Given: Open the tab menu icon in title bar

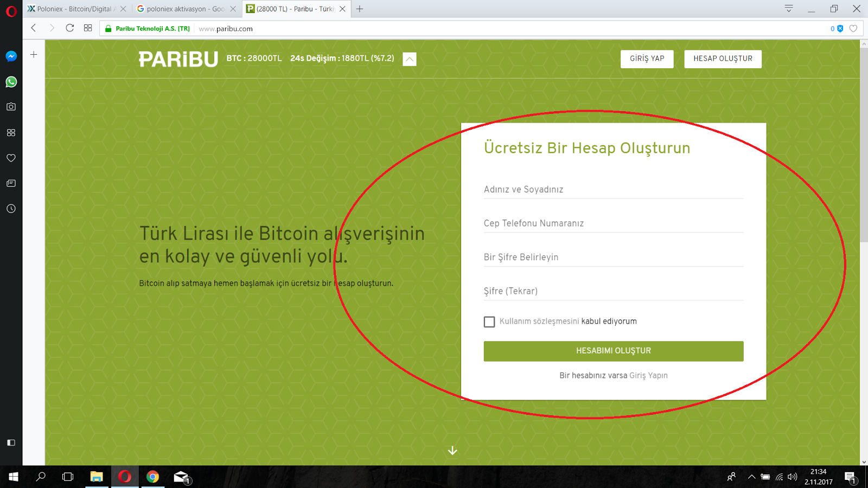Looking at the screenshot, I should point(789,9).
